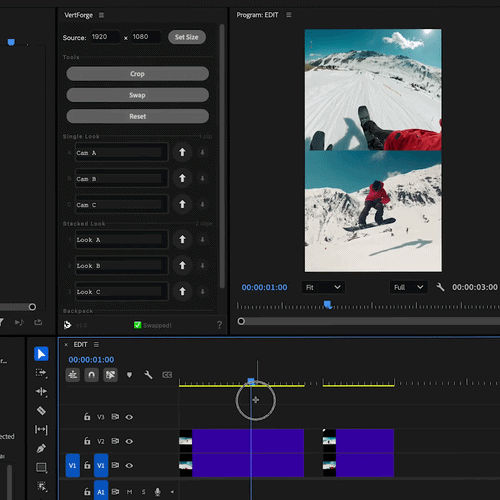Open Program monitor settings wrench
Image resolution: width=500 pixels, height=500 pixels.
[x=440, y=287]
